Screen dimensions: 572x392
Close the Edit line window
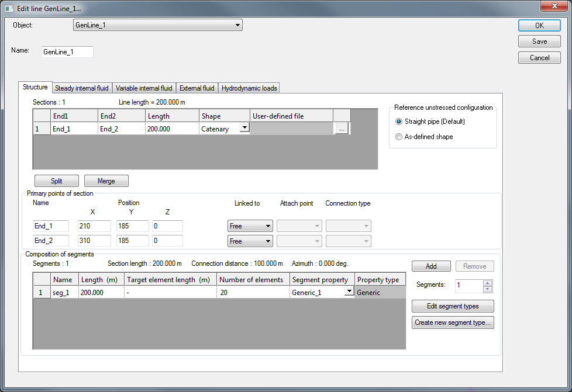point(554,6)
